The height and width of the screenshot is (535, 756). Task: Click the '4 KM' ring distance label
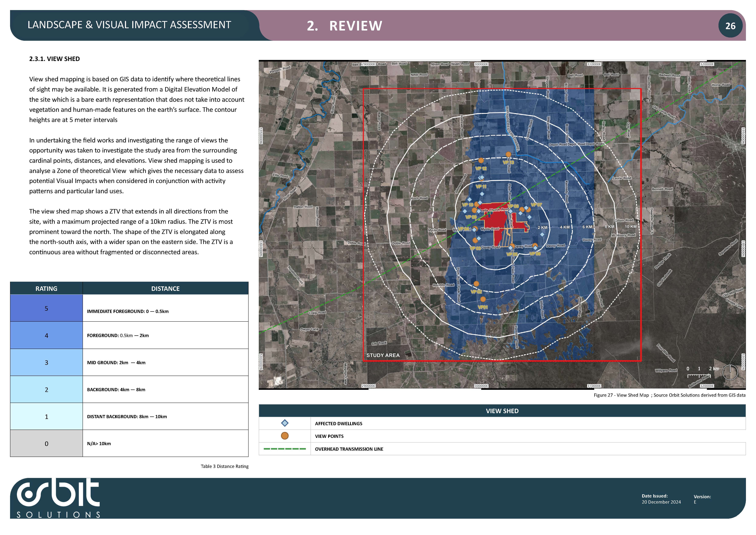(x=565, y=227)
